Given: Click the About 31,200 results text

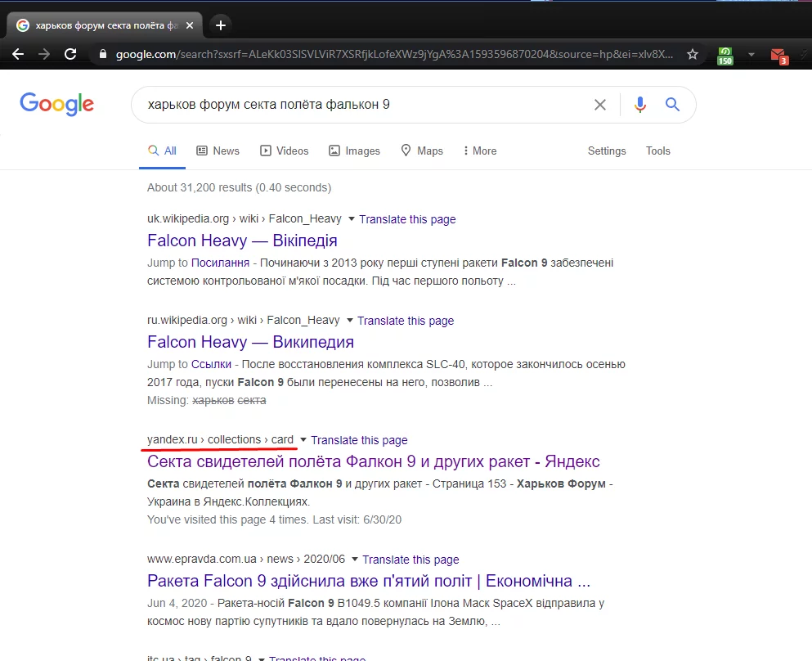Looking at the screenshot, I should pos(240,187).
